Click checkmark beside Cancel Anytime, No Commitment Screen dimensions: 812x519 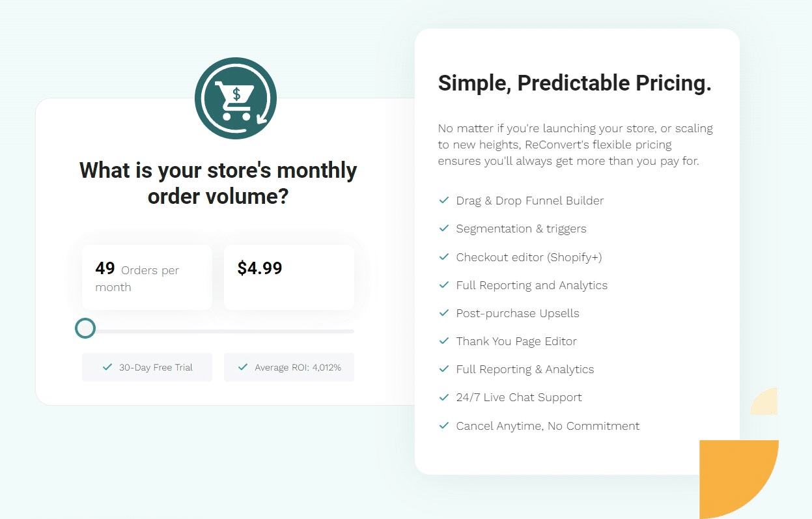tap(444, 425)
